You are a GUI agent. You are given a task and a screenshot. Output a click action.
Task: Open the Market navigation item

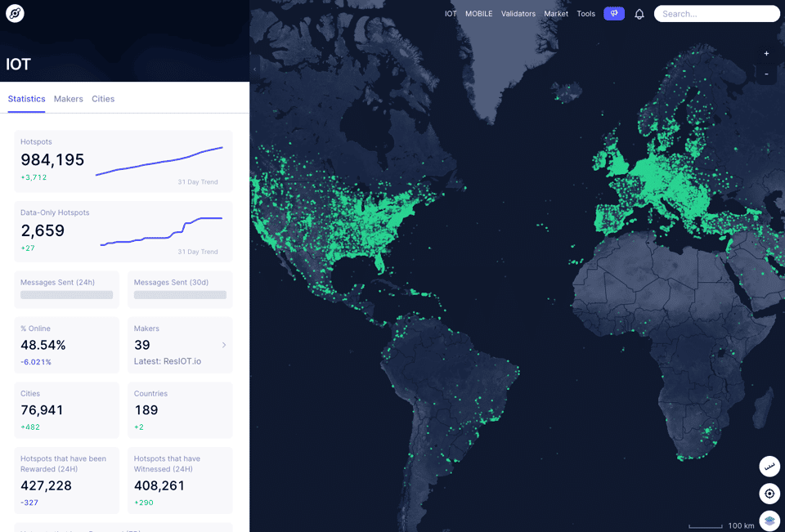(556, 14)
